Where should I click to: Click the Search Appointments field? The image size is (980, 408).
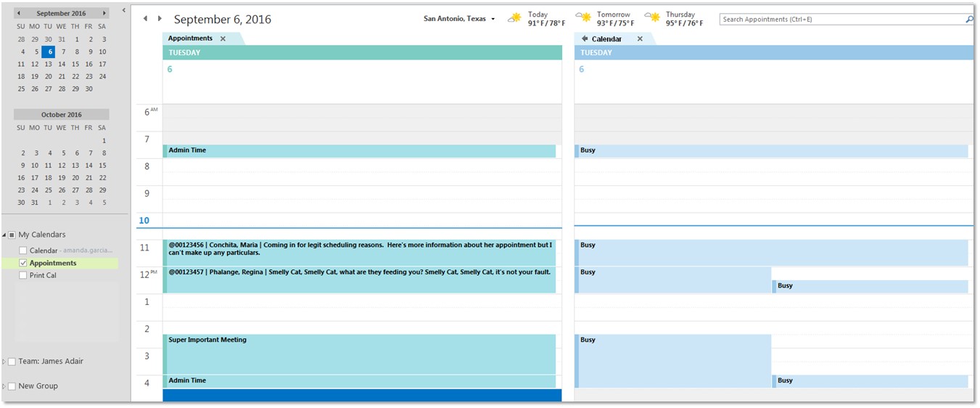point(841,20)
